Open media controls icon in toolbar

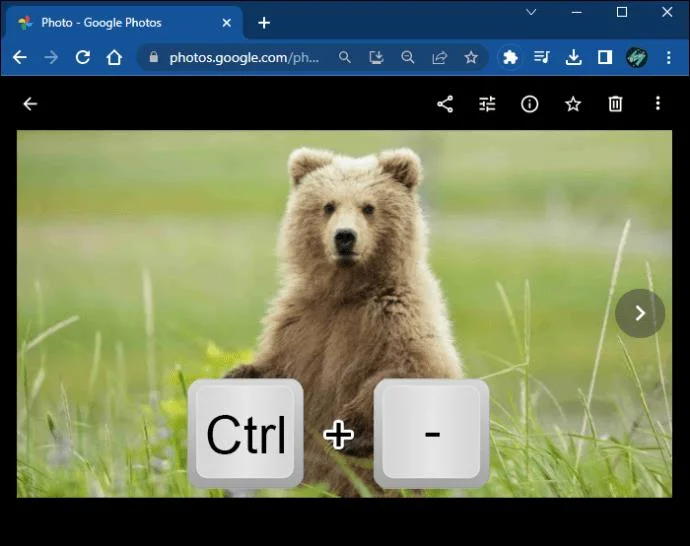tap(541, 57)
